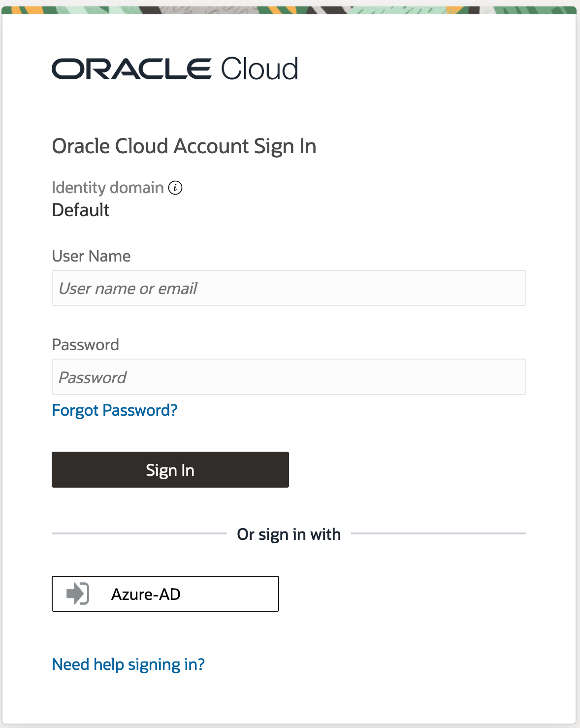
Task: Open the Forgot Password link
Action: [x=114, y=410]
